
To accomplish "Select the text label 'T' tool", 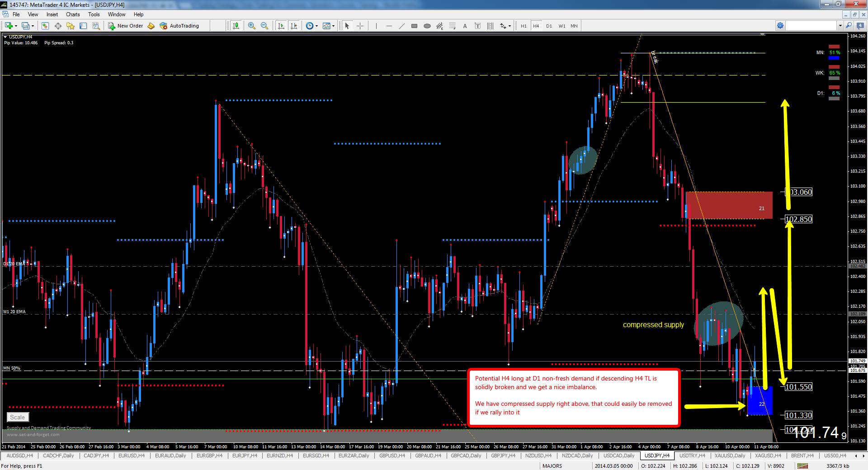I will pos(477,26).
